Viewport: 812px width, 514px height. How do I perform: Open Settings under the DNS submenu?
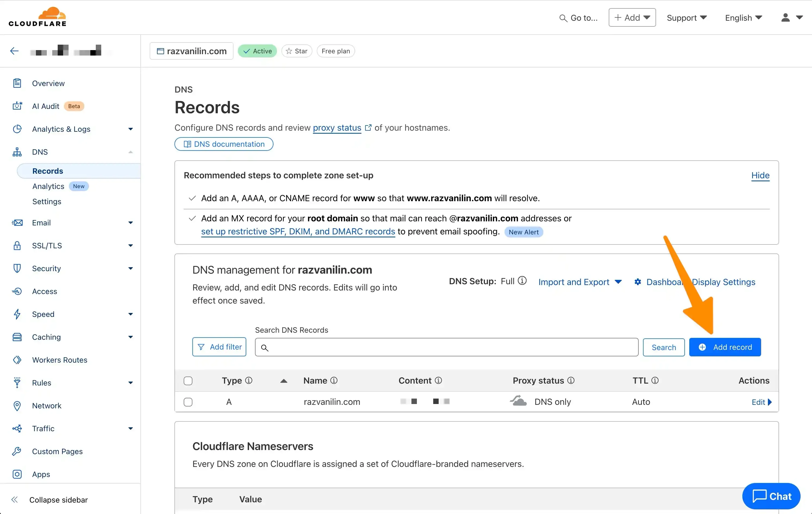[x=47, y=201]
